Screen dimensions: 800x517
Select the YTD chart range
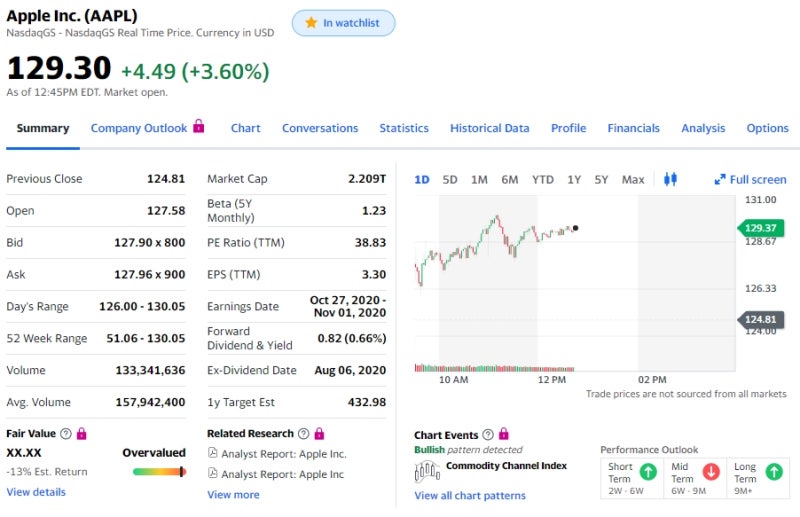[x=542, y=180]
